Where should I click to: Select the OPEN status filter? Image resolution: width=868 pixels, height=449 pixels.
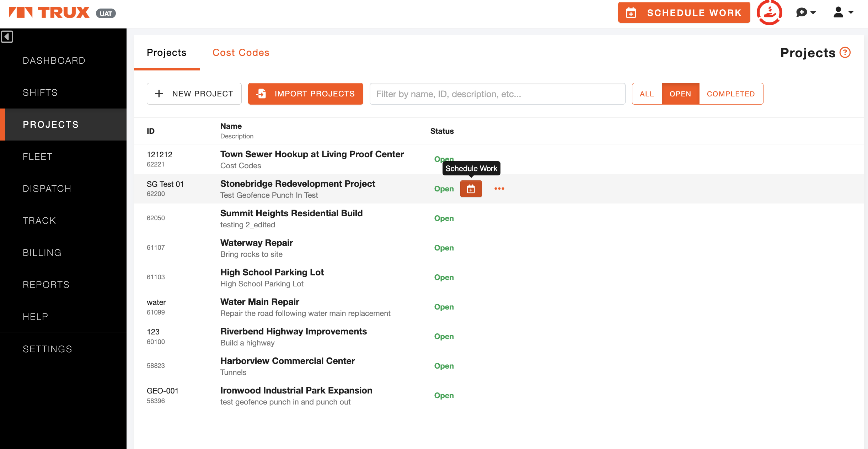coord(680,94)
